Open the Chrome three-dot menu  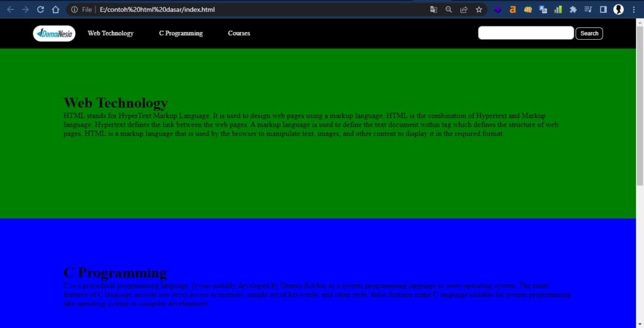coord(634,9)
